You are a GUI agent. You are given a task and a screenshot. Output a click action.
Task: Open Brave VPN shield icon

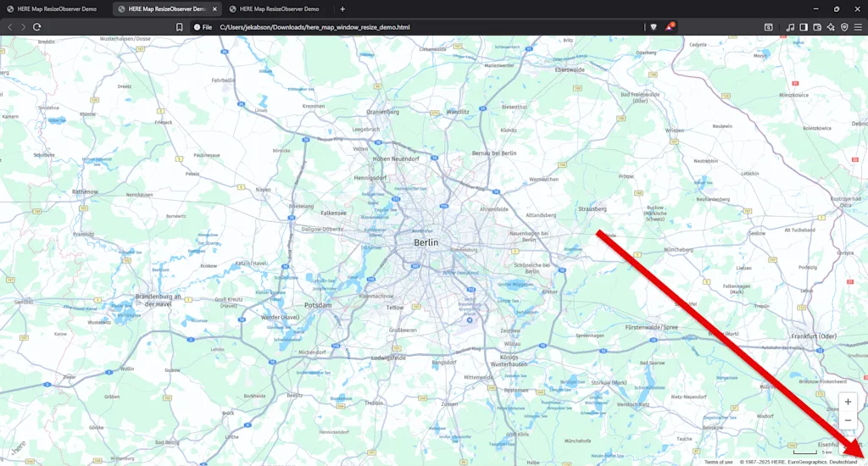pos(844,27)
